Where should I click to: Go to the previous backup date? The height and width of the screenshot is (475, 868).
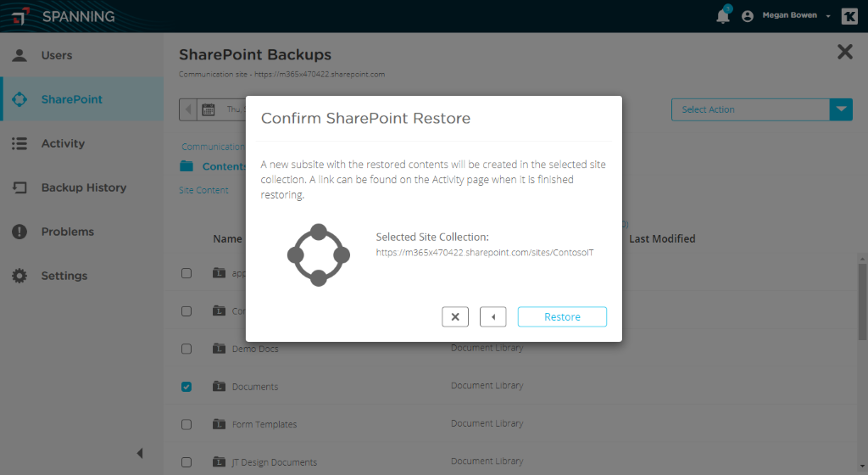point(188,109)
